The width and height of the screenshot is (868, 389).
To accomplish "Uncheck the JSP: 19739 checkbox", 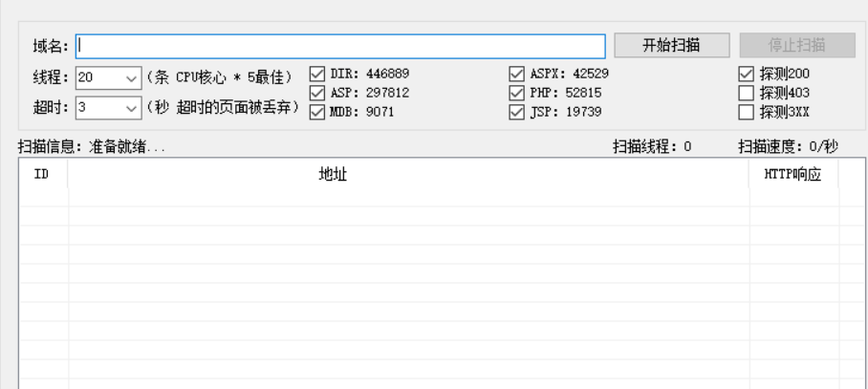I will pos(516,112).
